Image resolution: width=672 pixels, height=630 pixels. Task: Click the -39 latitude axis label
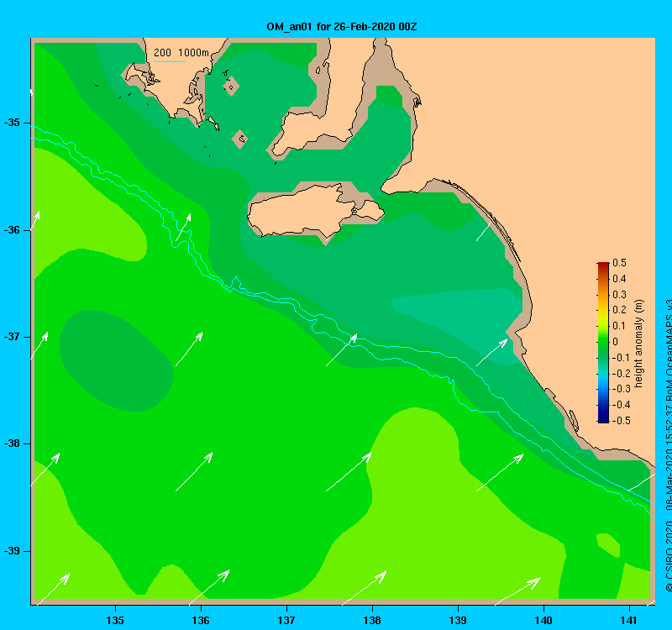click(x=12, y=551)
